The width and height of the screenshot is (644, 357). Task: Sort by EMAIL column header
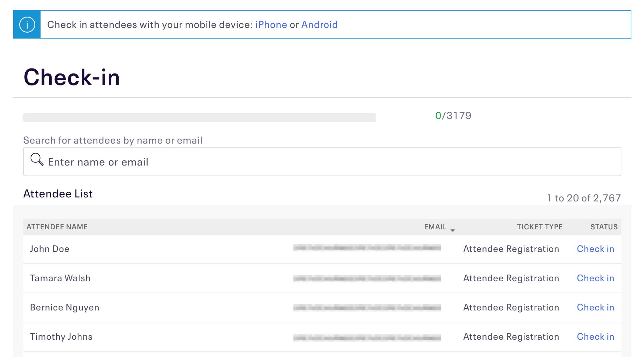435,227
